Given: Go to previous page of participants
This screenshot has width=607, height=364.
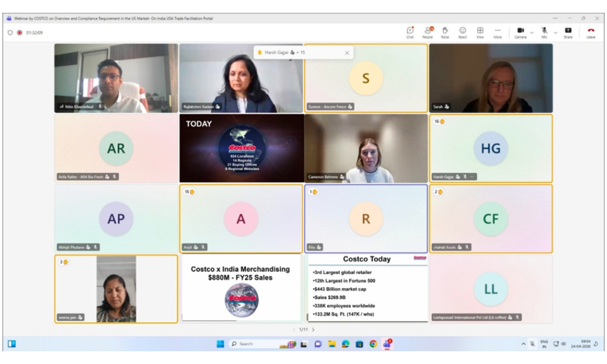Looking at the screenshot, I should coord(294,329).
